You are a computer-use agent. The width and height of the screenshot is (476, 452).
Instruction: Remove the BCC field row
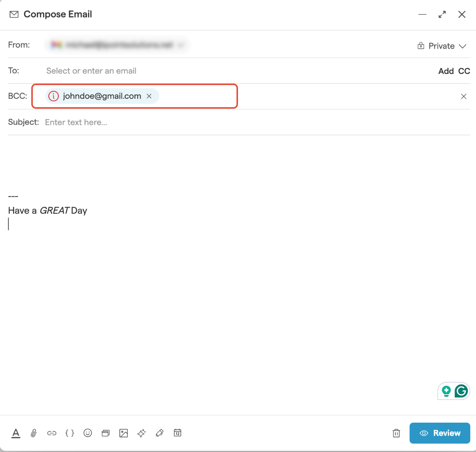coord(463,97)
